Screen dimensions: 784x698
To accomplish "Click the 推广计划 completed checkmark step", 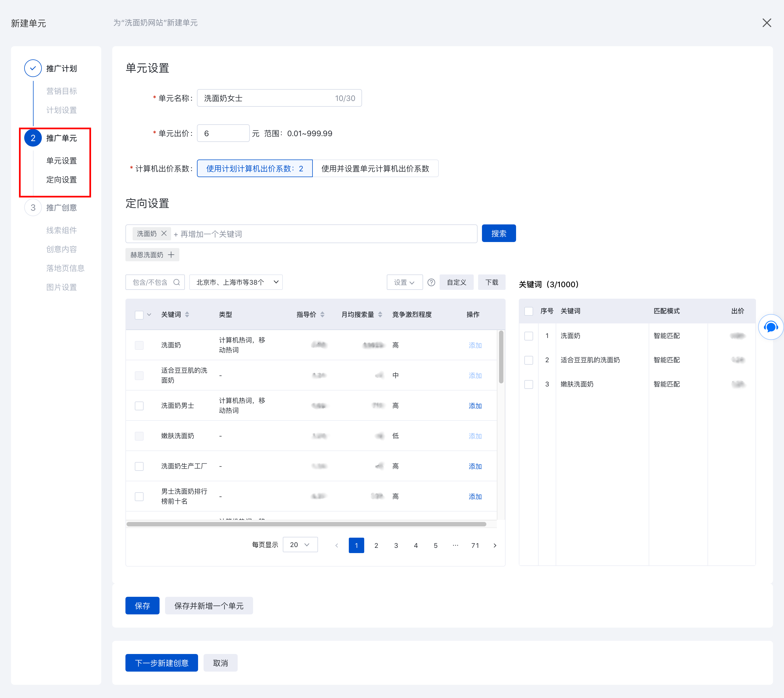I will tap(33, 68).
